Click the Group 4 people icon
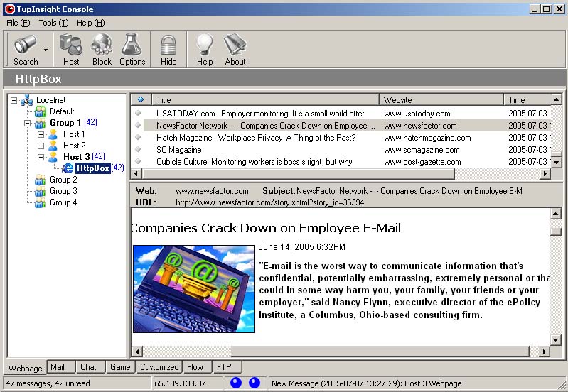The width and height of the screenshot is (568, 392). [x=41, y=202]
